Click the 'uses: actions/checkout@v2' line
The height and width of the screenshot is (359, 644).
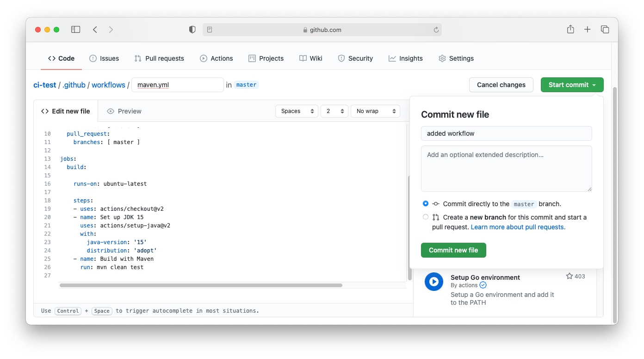pos(118,209)
